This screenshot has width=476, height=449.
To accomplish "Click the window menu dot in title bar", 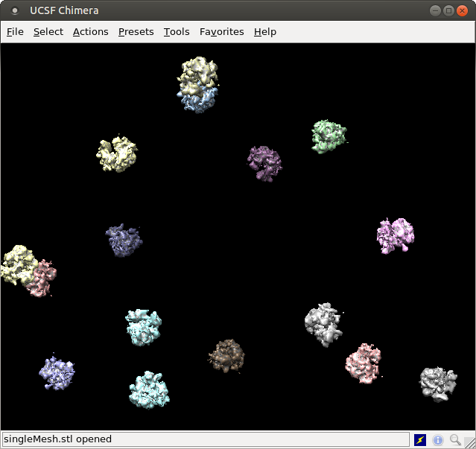I will (15, 10).
